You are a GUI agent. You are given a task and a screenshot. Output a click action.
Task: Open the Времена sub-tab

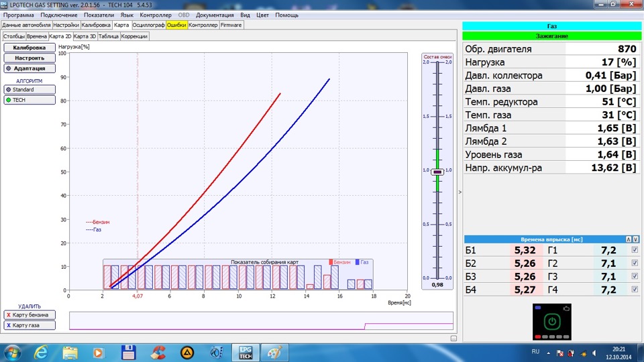36,36
